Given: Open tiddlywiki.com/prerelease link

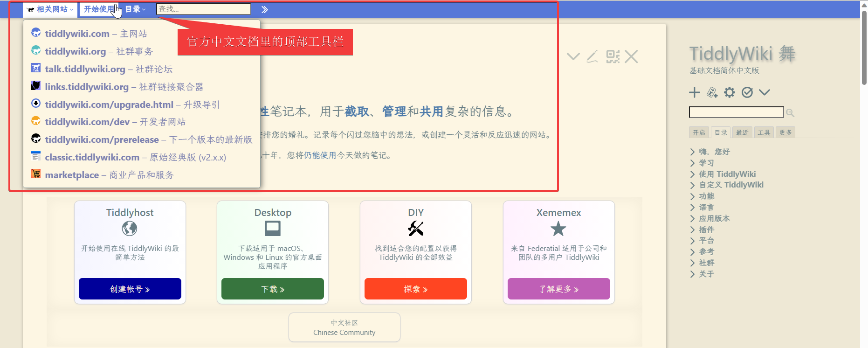Looking at the screenshot, I should 149,139.
